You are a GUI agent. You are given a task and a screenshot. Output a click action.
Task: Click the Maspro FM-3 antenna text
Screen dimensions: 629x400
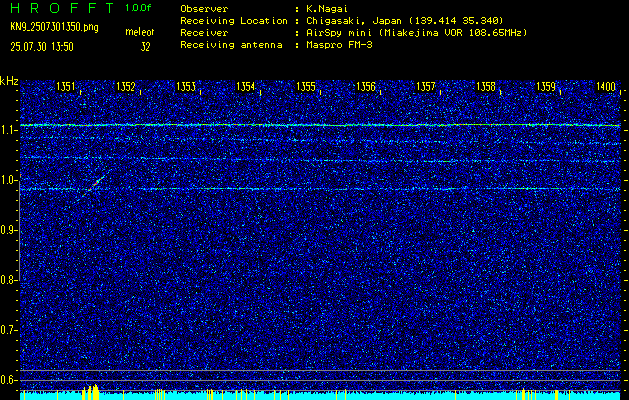338,45
